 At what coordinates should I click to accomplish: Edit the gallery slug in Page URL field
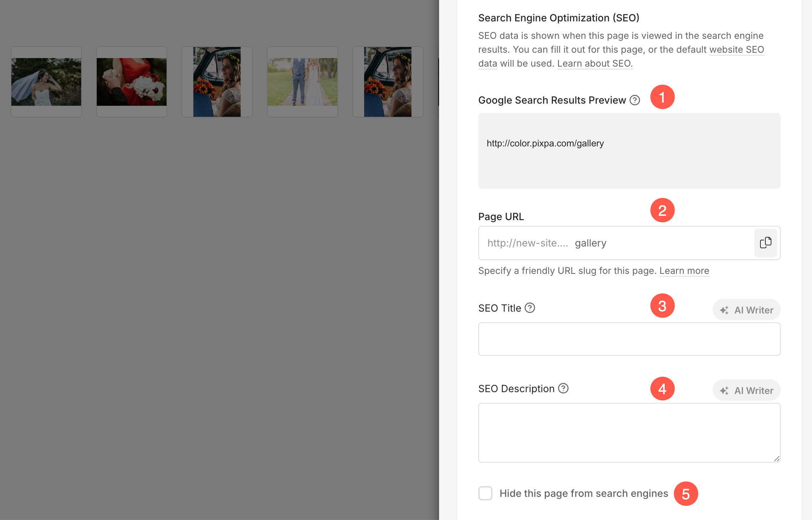tap(591, 243)
